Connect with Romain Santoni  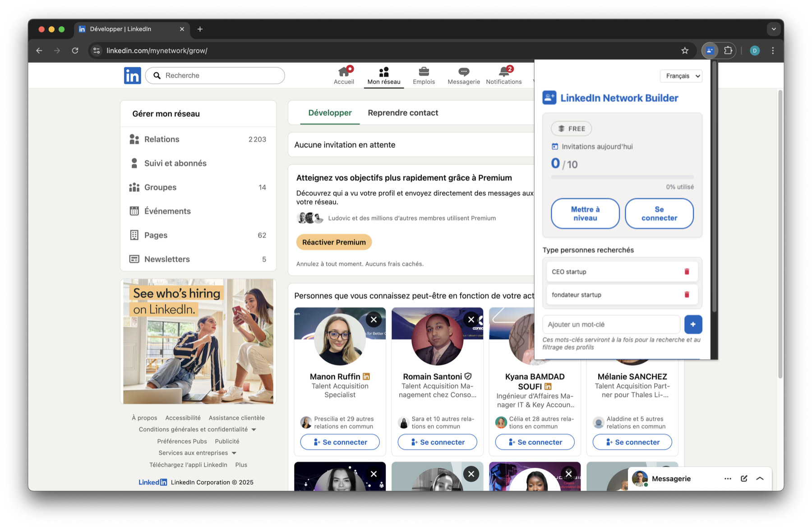click(437, 442)
